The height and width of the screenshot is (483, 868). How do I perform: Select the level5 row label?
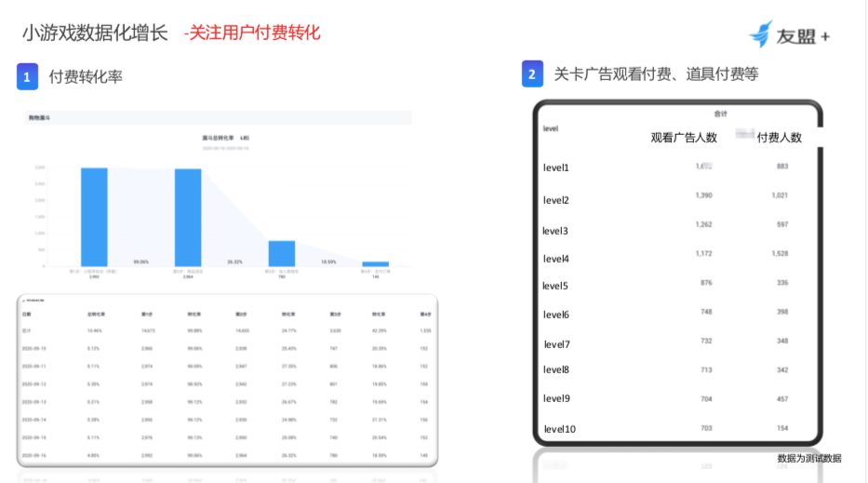coord(555,286)
